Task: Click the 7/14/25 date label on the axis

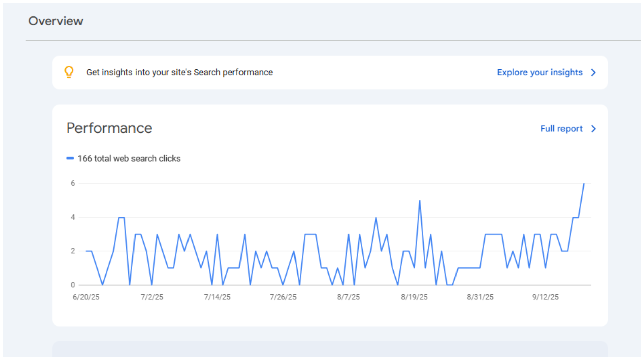Action: (x=217, y=297)
